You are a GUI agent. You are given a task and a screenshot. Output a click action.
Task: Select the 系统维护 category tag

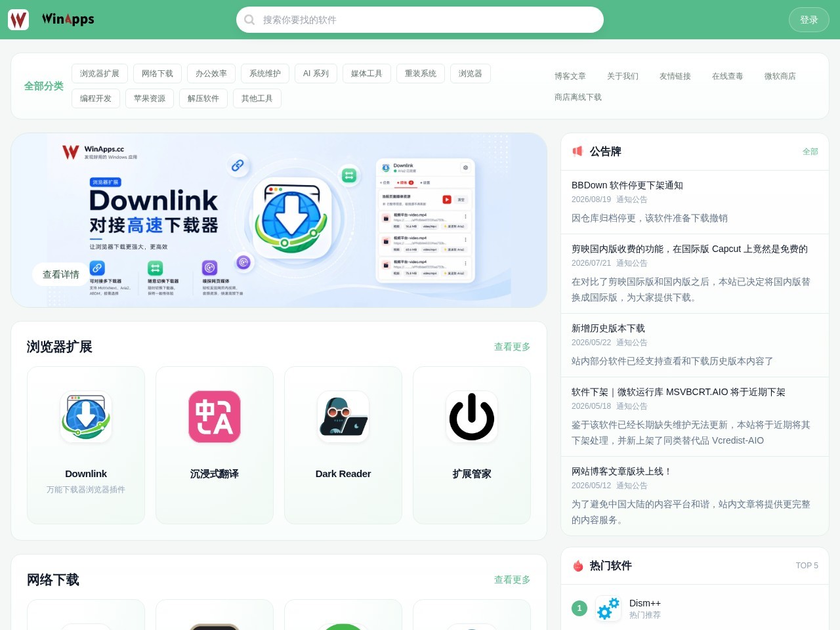[265, 73]
